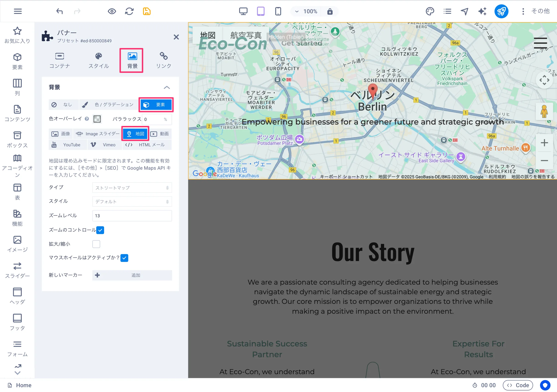Image resolution: width=557 pixels, height=392 pixels.
Task: Toggle preview eye icon
Action: point(112,11)
